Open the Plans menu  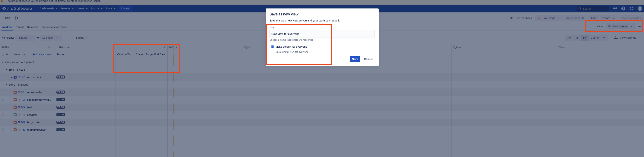tap(111, 8)
